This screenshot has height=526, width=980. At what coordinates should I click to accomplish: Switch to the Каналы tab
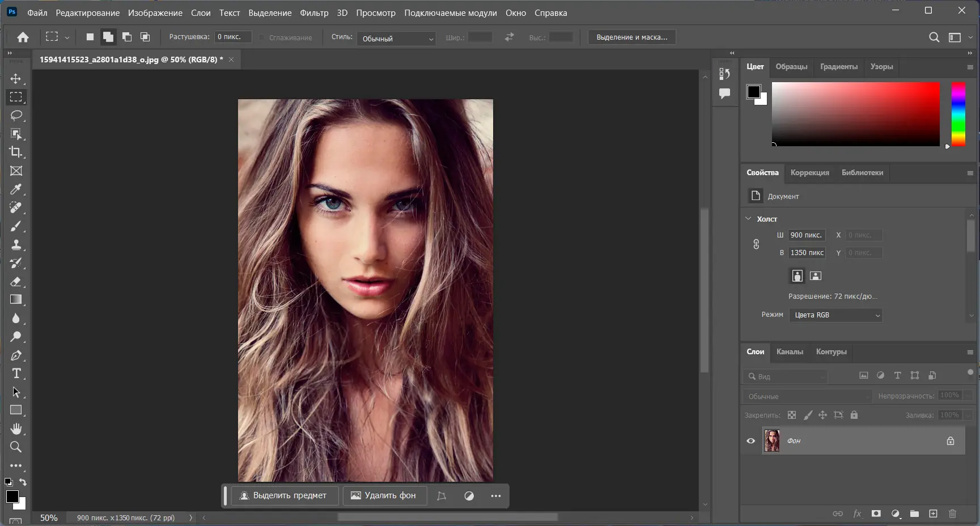790,352
